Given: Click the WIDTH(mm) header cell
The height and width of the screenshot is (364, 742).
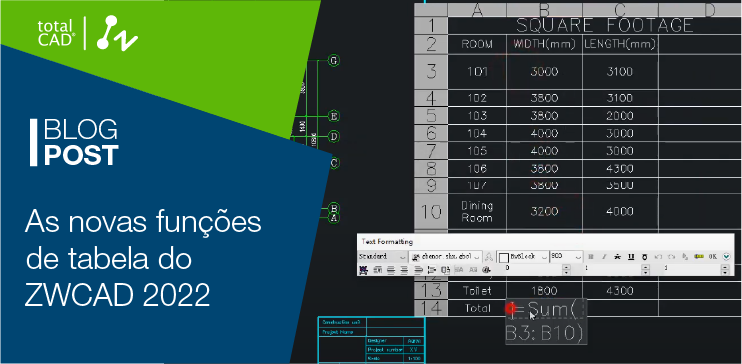Looking at the screenshot, I should (x=544, y=44).
